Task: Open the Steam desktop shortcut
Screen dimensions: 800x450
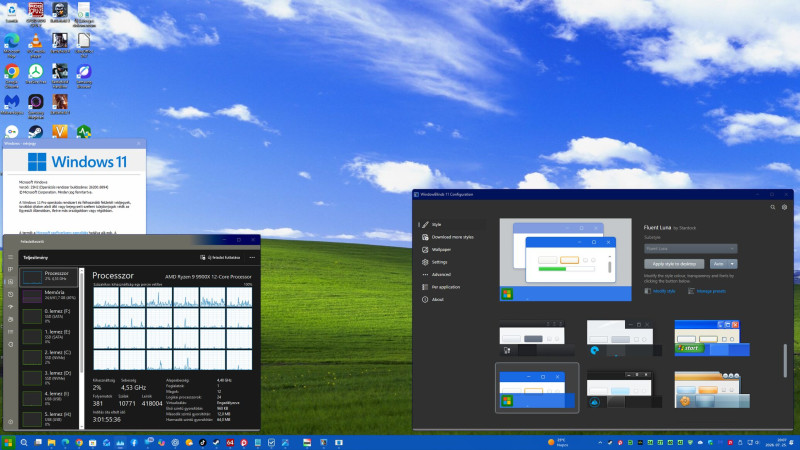Action: click(x=36, y=132)
